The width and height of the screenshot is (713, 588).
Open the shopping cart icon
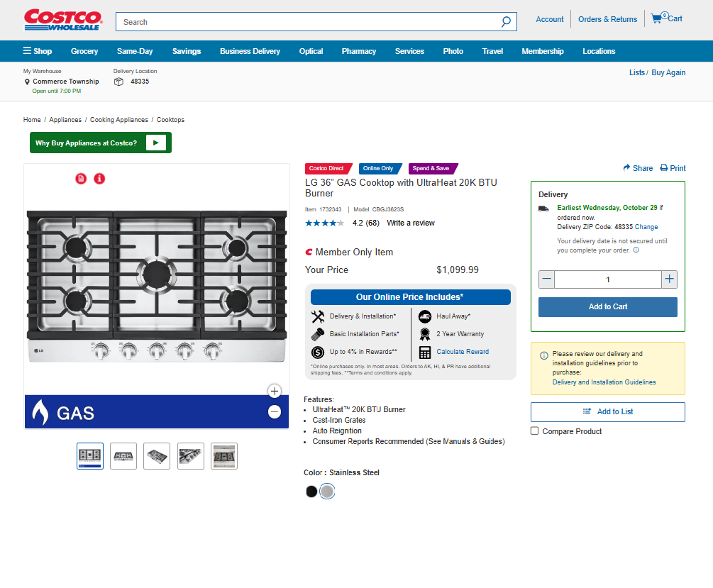tap(657, 18)
